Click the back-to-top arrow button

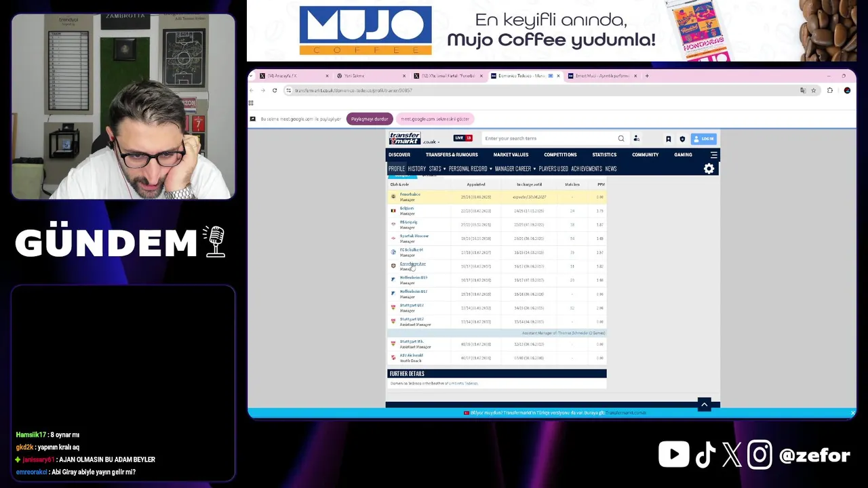[704, 405]
